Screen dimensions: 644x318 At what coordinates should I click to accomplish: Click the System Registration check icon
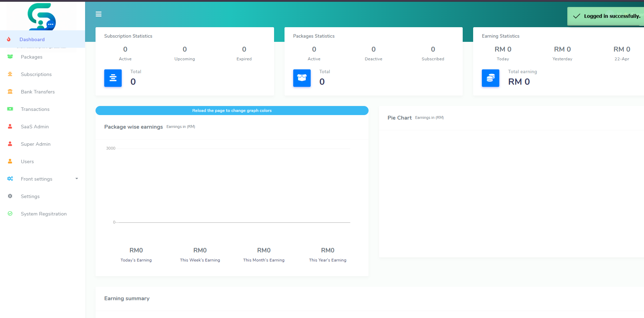pos(10,214)
